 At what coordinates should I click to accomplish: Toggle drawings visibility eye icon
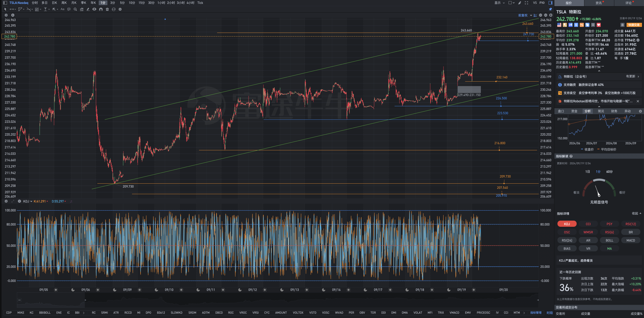(x=94, y=9)
